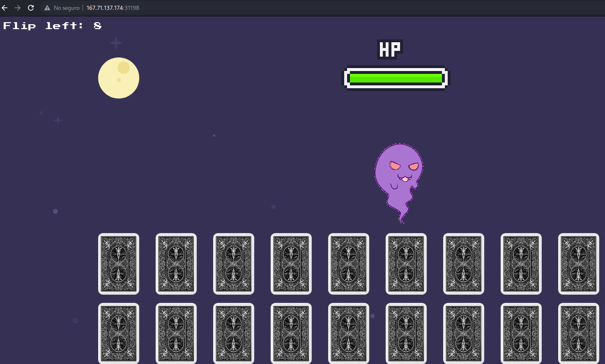605x364 pixels.
Task: Click the 'No seguro' security warning icon
Action: [47, 8]
